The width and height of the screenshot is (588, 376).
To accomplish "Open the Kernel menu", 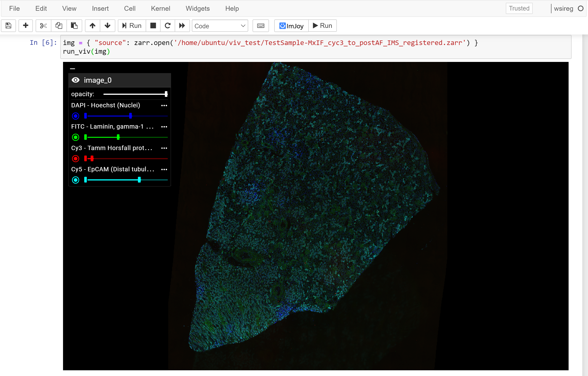I will pos(161,8).
